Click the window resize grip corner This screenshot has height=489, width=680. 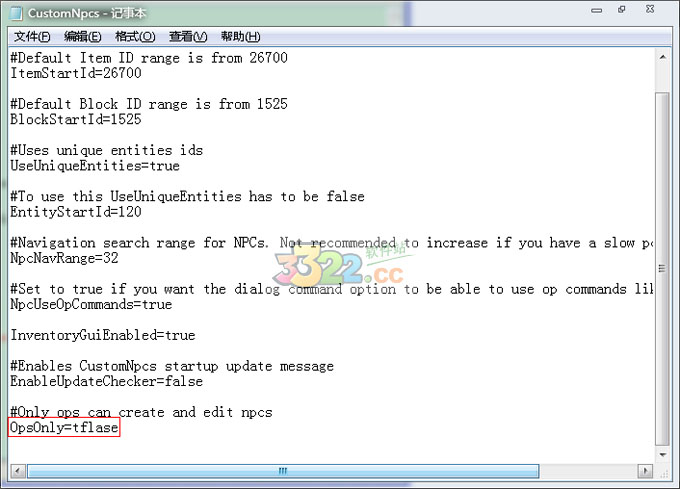(x=664, y=473)
